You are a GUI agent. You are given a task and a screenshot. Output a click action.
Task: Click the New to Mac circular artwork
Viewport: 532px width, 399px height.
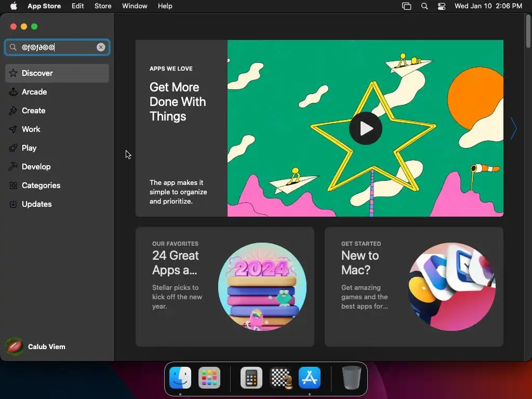(x=451, y=287)
